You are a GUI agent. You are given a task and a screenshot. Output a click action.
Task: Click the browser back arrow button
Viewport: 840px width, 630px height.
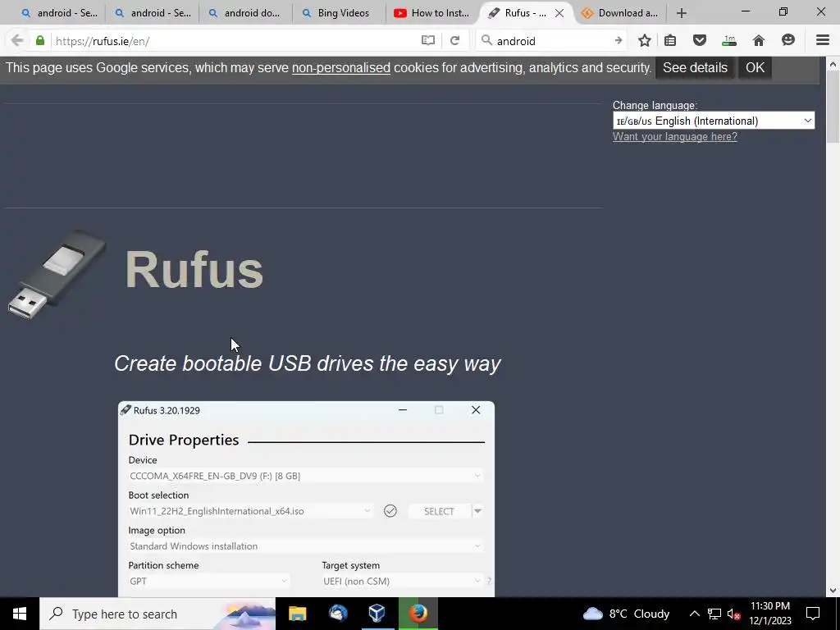tap(17, 41)
